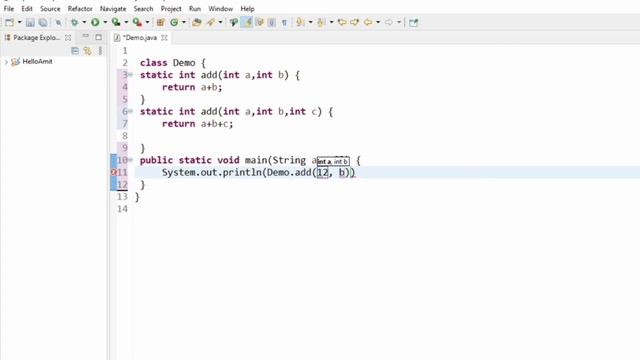Click the error marker on line 11
The image size is (640, 360).
coord(113,172)
